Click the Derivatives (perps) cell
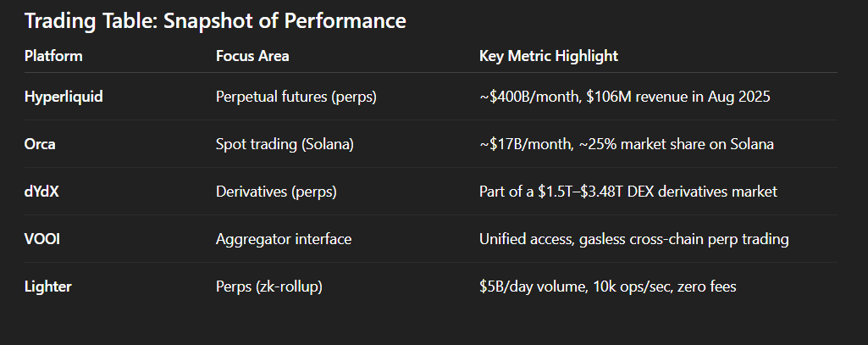Screen dimensions: 868x345 click(x=276, y=192)
